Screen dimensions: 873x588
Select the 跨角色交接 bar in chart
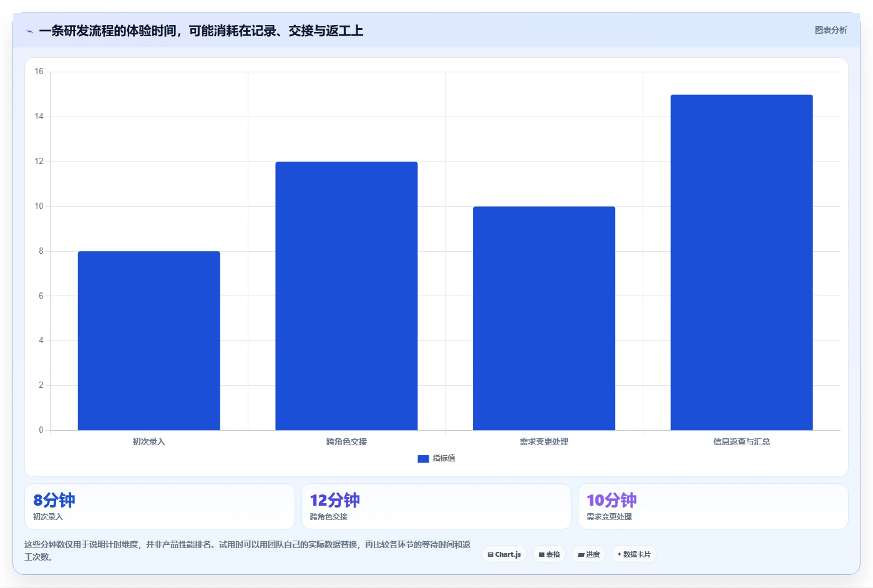pyautogui.click(x=346, y=296)
